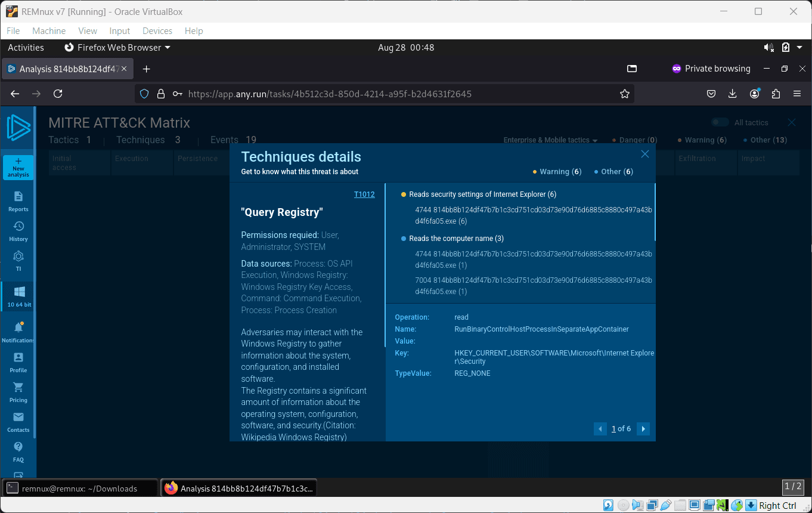Filter matrix by Warning (6)

(702, 140)
